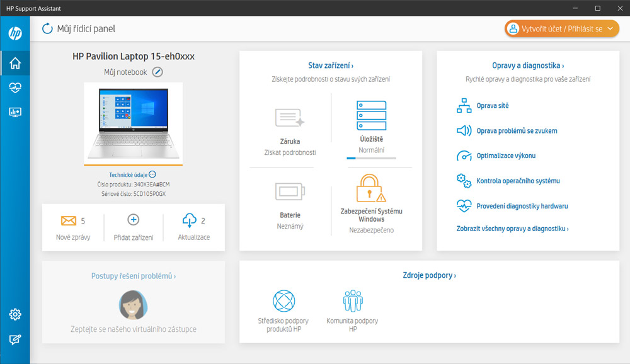This screenshot has height=364, width=630.
Task: Minimize the HP Support Assistant window
Action: point(575,8)
